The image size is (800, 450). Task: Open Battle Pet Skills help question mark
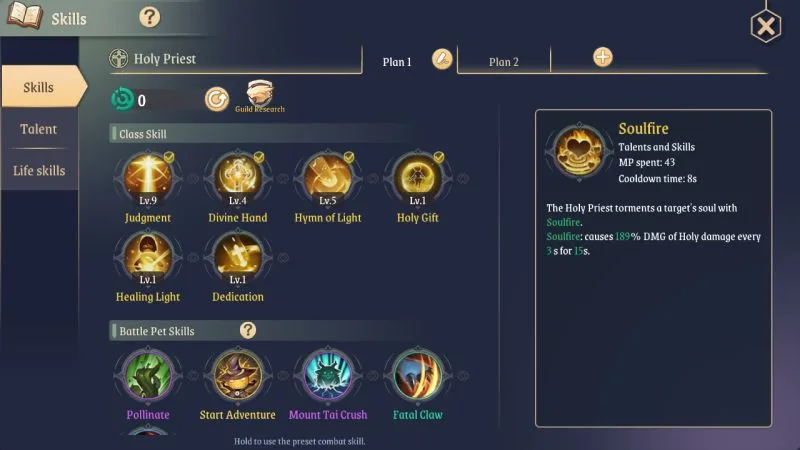(x=247, y=330)
